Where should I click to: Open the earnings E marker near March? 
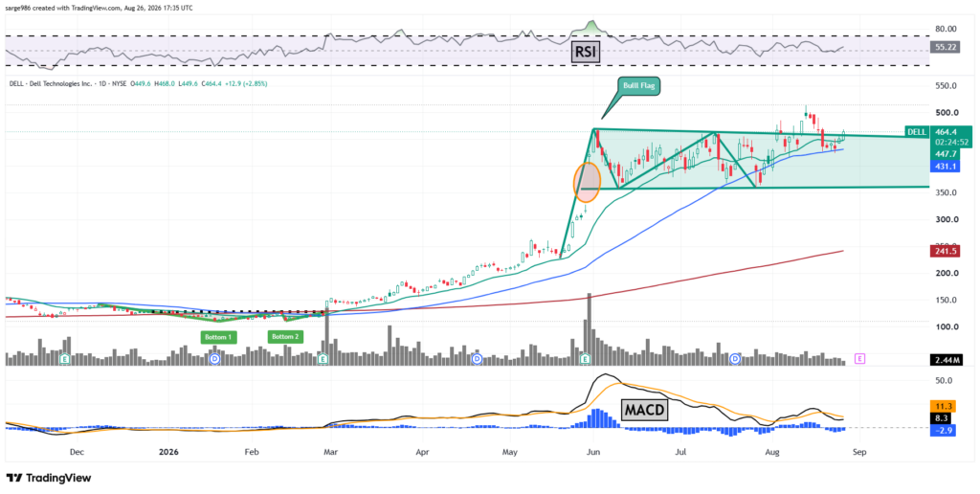tap(323, 358)
